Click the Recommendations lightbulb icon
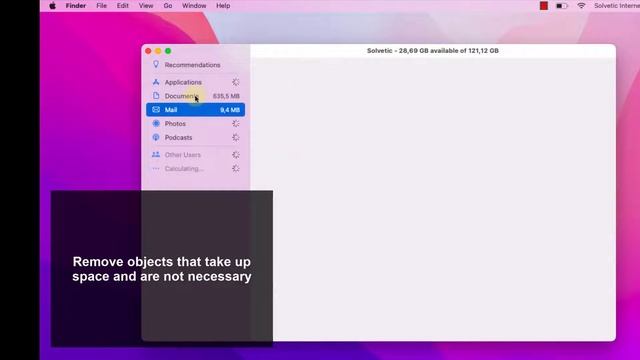The image size is (640, 360). (x=156, y=64)
